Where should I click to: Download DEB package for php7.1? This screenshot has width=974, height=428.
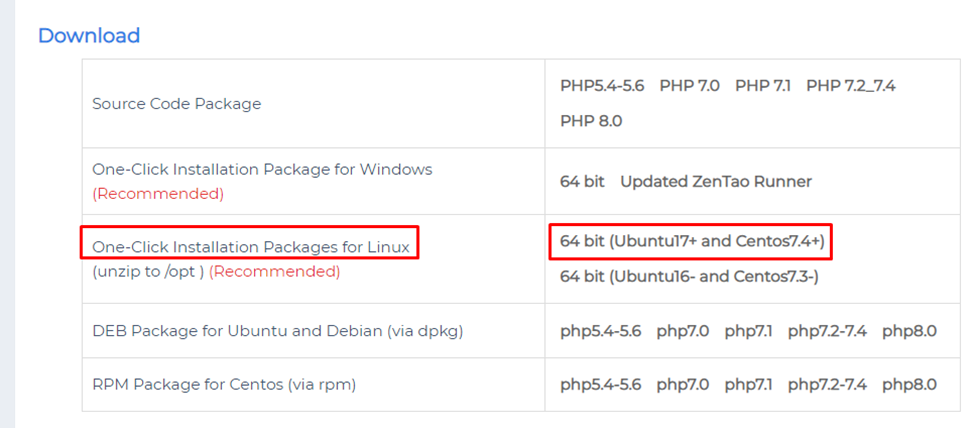749,331
